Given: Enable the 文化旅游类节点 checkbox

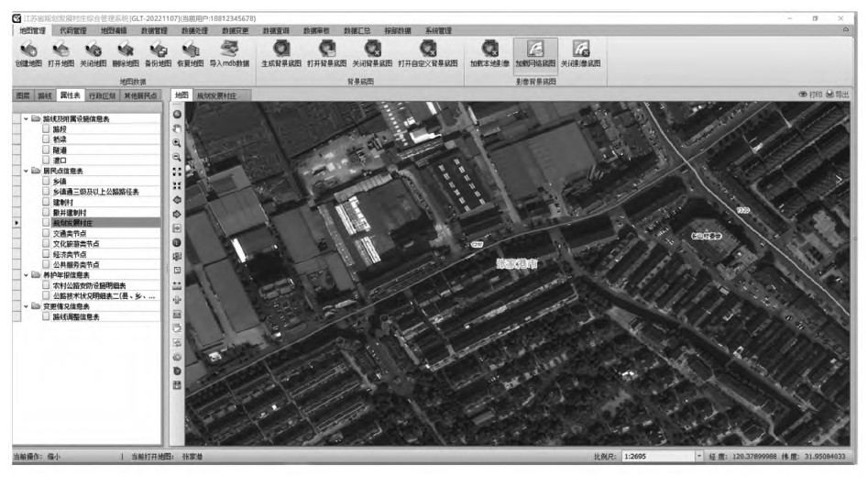Looking at the screenshot, I should 46,243.
